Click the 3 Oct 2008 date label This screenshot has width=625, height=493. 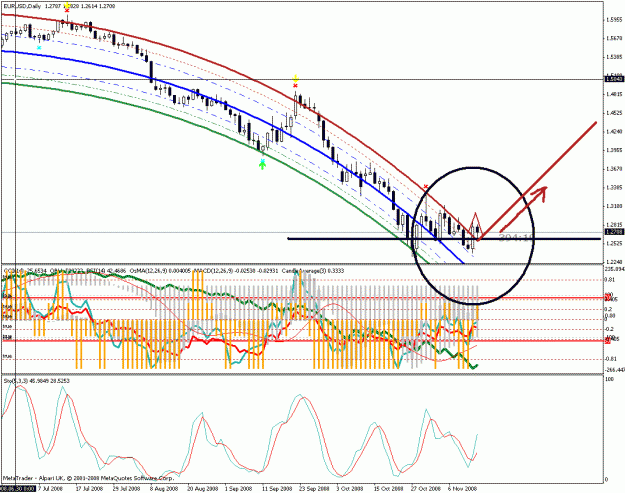pyautogui.click(x=350, y=489)
